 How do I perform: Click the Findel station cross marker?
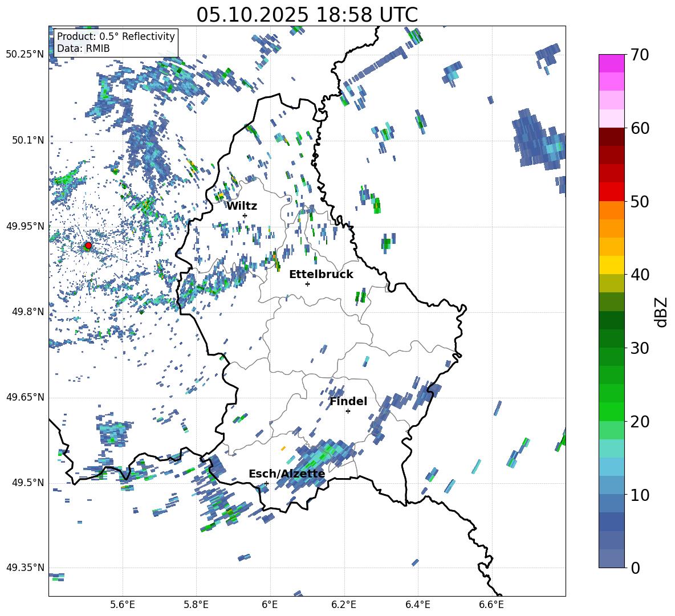(x=348, y=411)
